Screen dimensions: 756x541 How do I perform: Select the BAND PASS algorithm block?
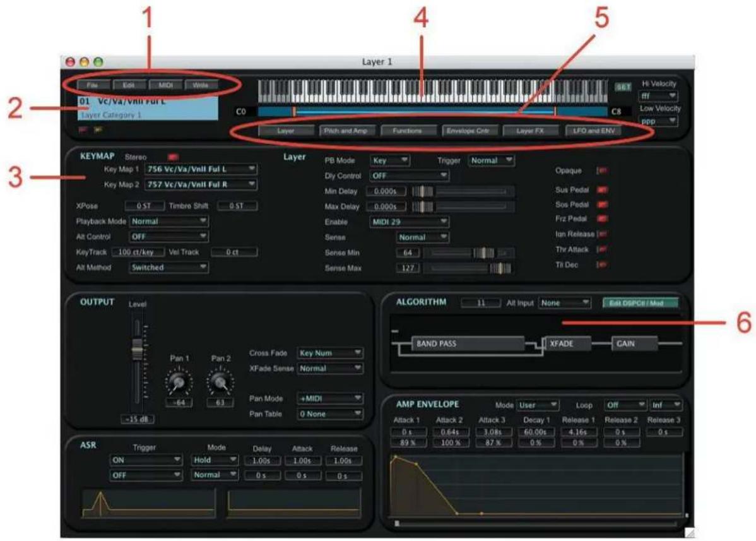[468, 344]
